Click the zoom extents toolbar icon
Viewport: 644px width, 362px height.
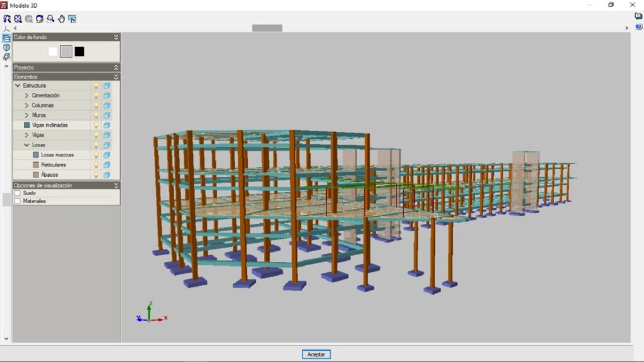[x=17, y=19]
